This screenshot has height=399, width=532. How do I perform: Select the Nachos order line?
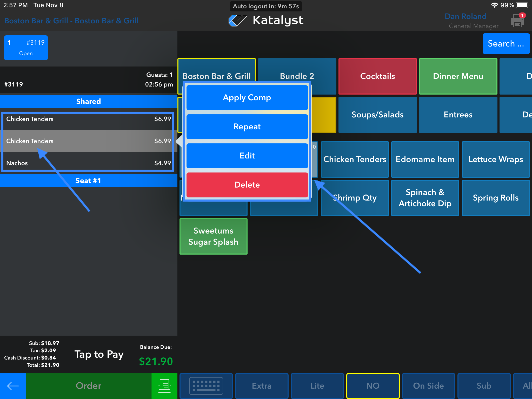tap(88, 163)
